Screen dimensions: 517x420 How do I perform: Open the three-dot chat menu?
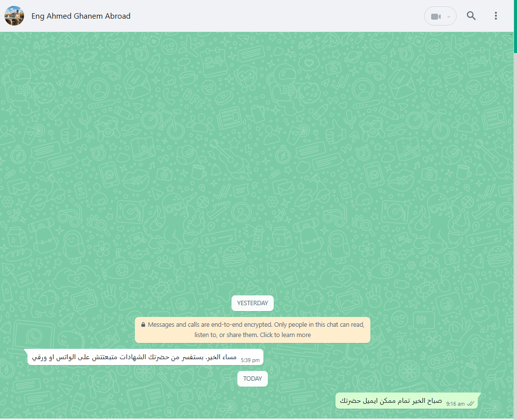point(495,16)
